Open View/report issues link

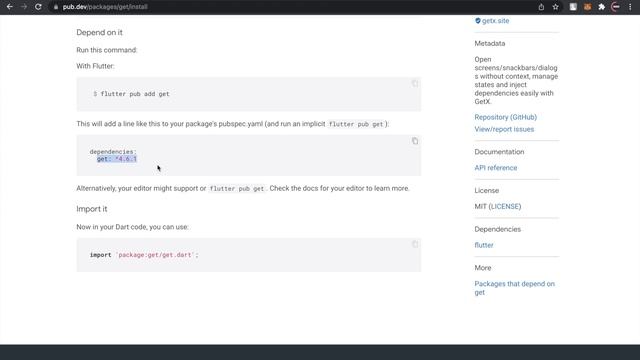coord(504,129)
